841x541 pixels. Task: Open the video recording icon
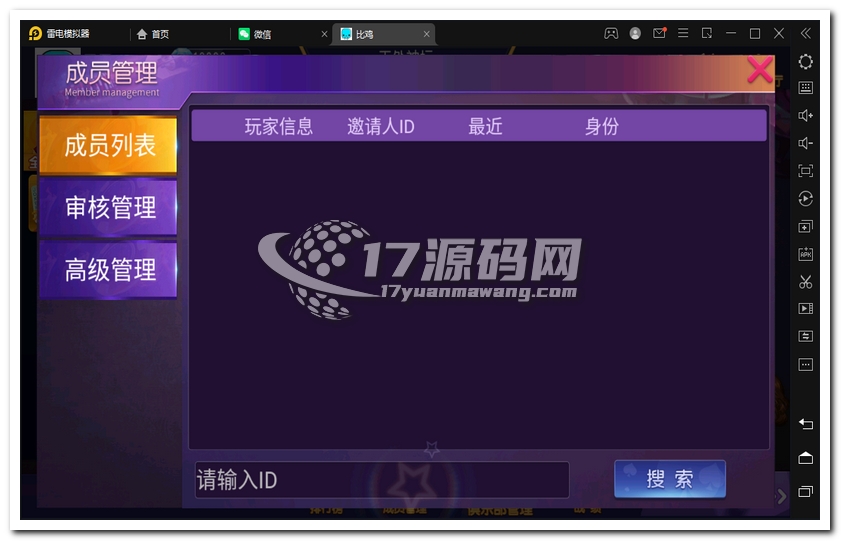coord(806,308)
